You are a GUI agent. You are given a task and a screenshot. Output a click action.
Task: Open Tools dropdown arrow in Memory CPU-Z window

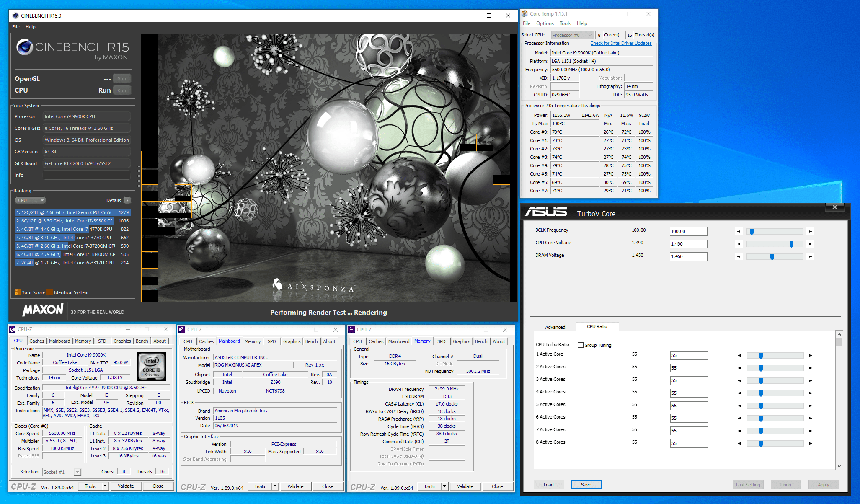point(444,486)
